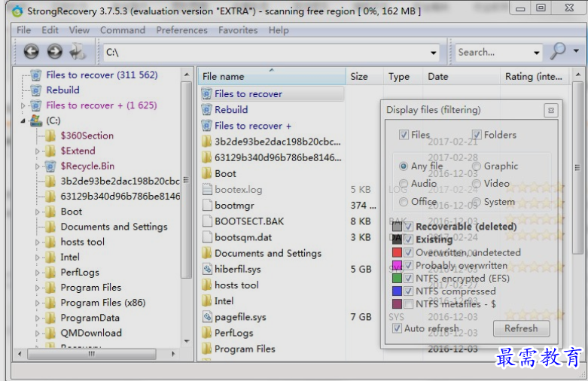Viewport: 588px width, 381px height.
Task: Click into the Search... input field
Action: point(493,53)
